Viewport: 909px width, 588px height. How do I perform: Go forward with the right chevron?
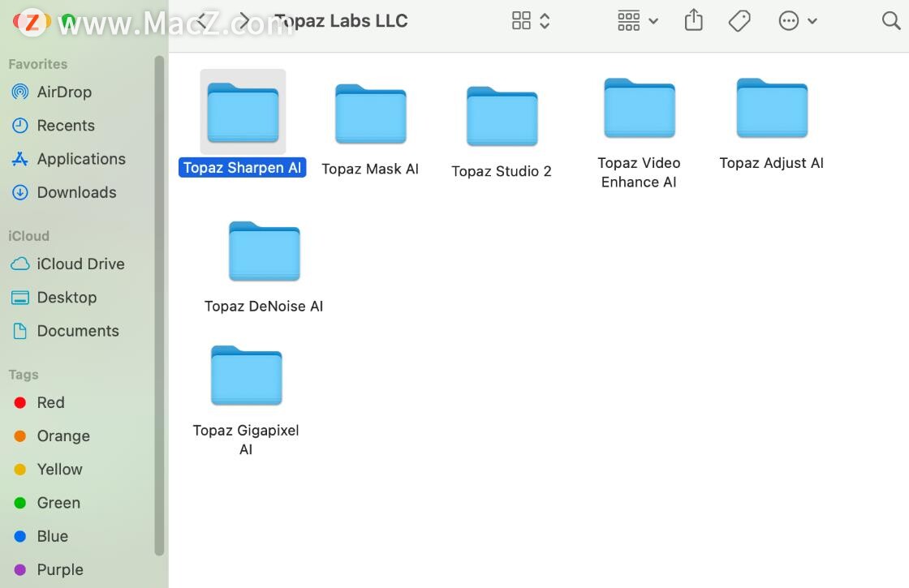tap(244, 21)
